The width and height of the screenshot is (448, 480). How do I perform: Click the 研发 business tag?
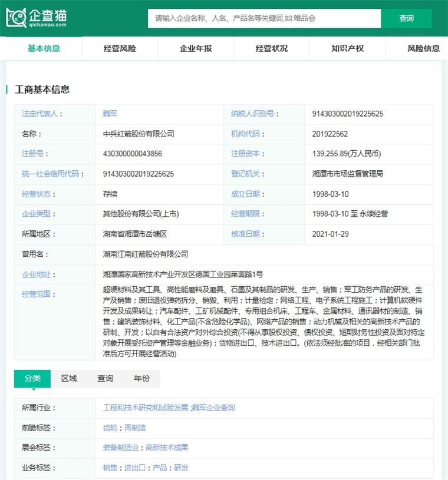[181, 468]
